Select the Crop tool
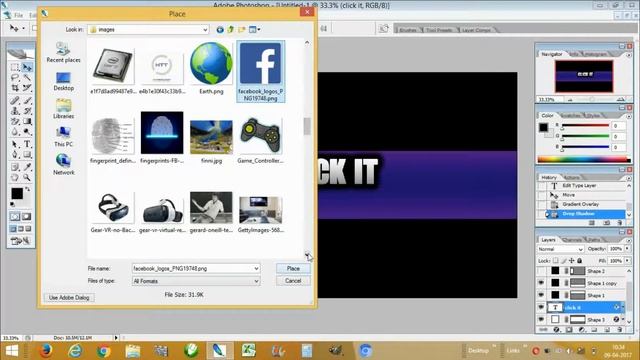Image resolution: width=640 pixels, height=360 pixels. click(15, 88)
